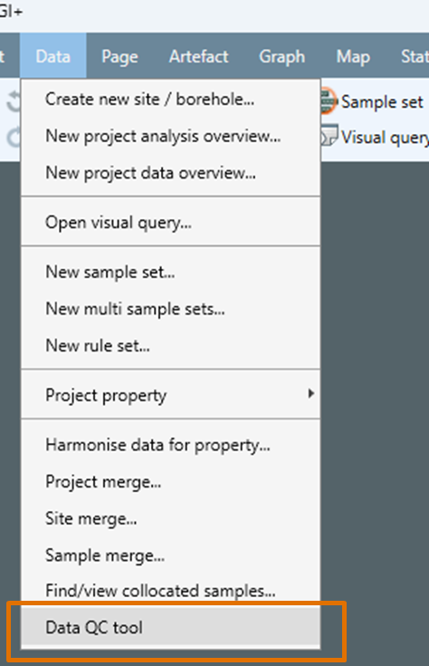Choose Harmonise data for property

pyautogui.click(x=171, y=445)
